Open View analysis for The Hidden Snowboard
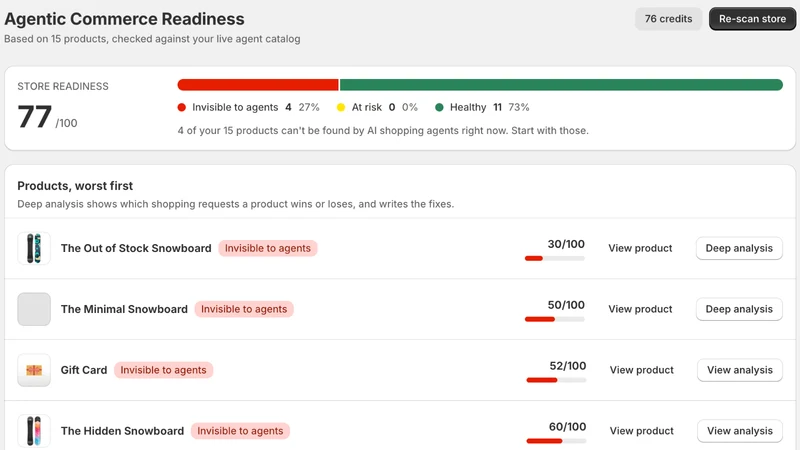800x450 pixels. 740,431
